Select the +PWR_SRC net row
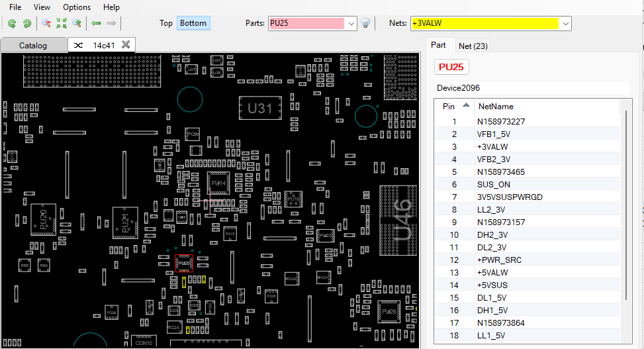 499,260
